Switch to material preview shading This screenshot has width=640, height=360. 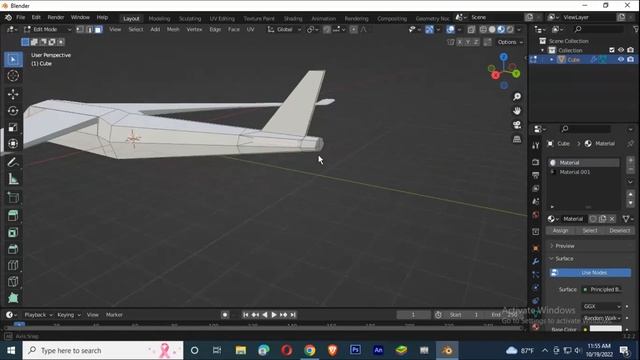coord(501,29)
